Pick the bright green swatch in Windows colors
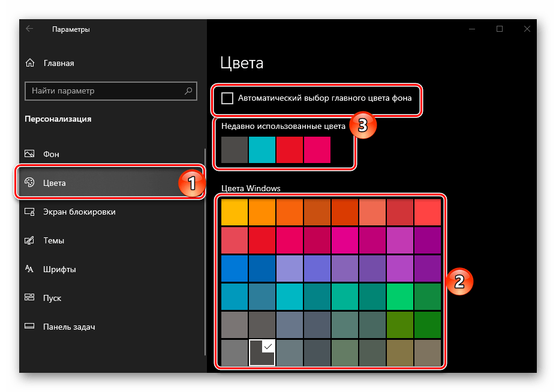Viewport: 556px width, 392px height. pyautogui.click(x=399, y=297)
